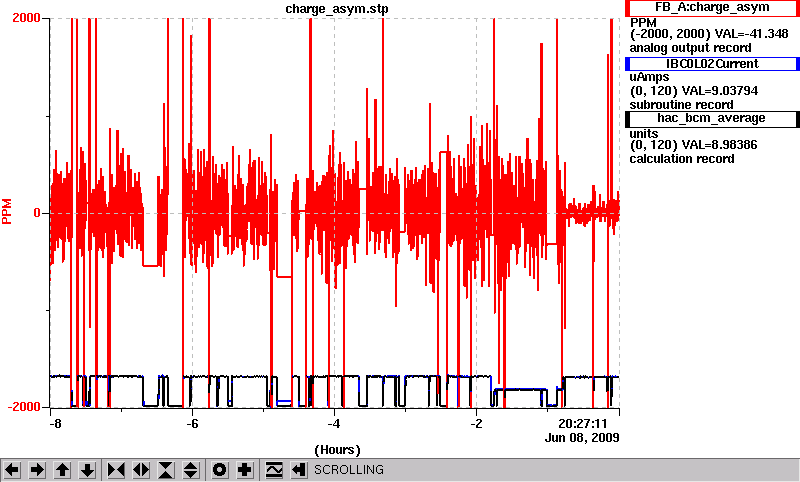Shift the plot down with the down arrow
Image resolution: width=800 pixels, height=482 pixels.
88,470
